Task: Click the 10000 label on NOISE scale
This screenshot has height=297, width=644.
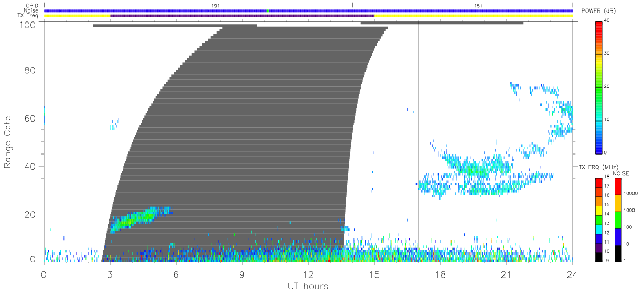Action: [x=630, y=193]
